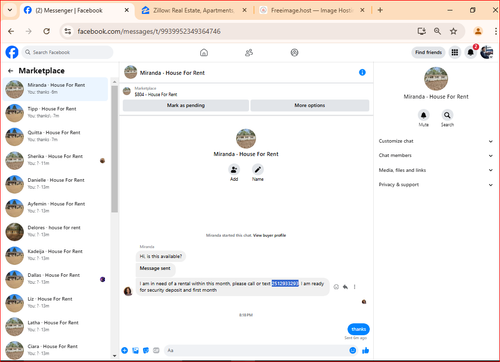Expand Privacy & support section
This screenshot has height=362, width=500.
(x=436, y=185)
